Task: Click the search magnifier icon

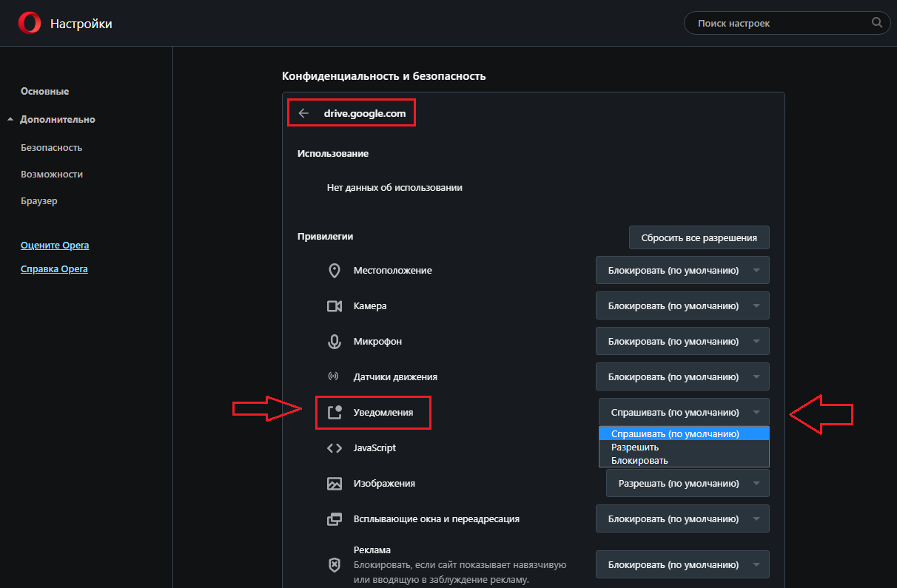Action: [877, 23]
